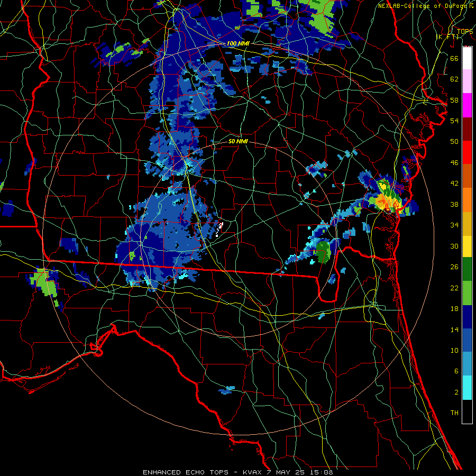Click the navy 22 kft legend swatch
The width and height of the screenshot is (476, 476).
click(x=467, y=316)
